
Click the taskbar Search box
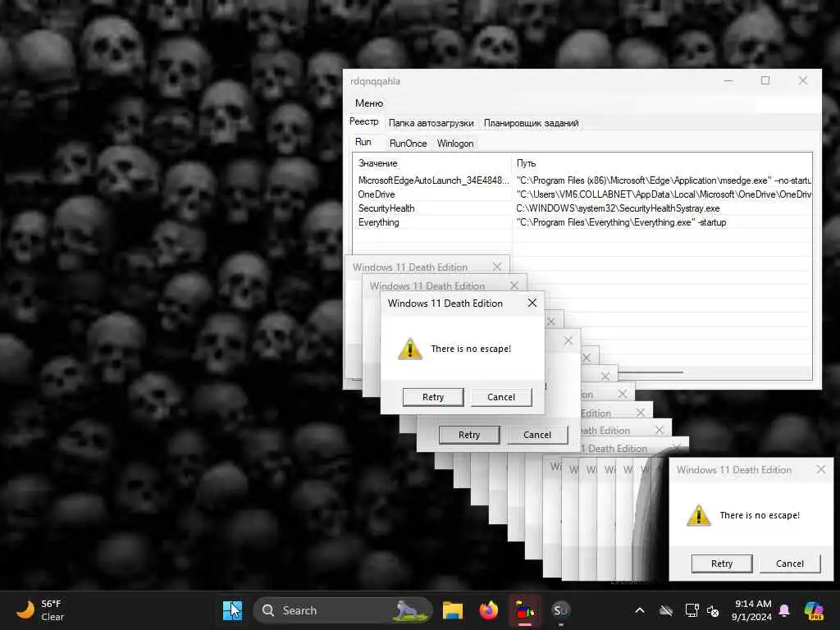(342, 610)
